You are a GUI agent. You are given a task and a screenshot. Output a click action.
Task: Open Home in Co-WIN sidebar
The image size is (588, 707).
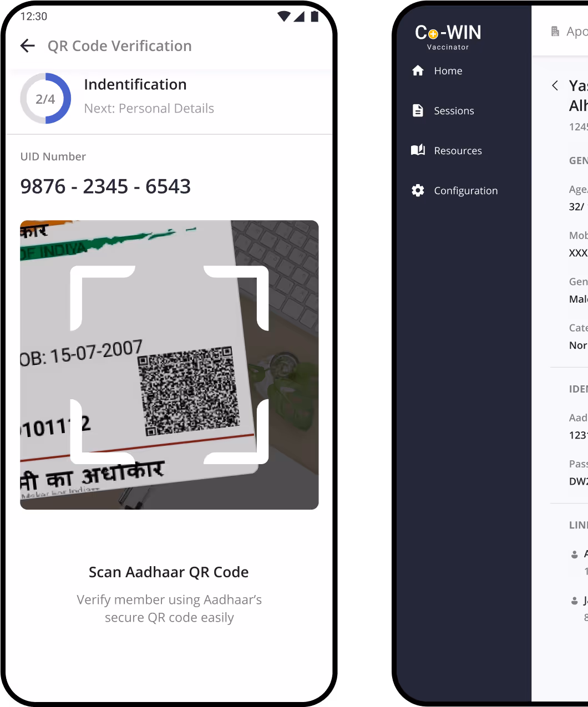point(437,70)
